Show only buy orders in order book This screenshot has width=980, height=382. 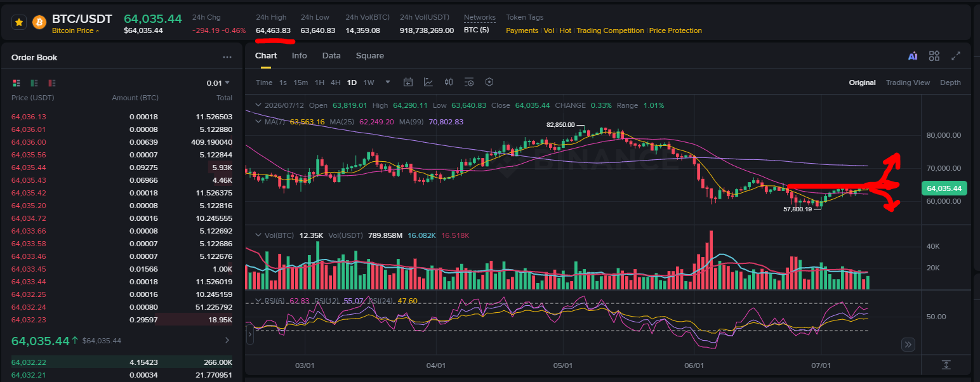34,83
